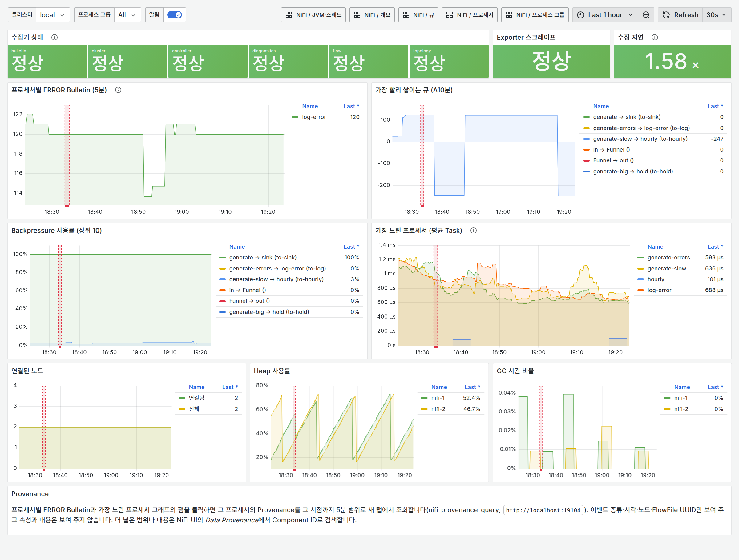The width and height of the screenshot is (739, 560).
Task: Click yellow swatch of 전체 in 연결된 노드 legend
Action: pos(182,409)
